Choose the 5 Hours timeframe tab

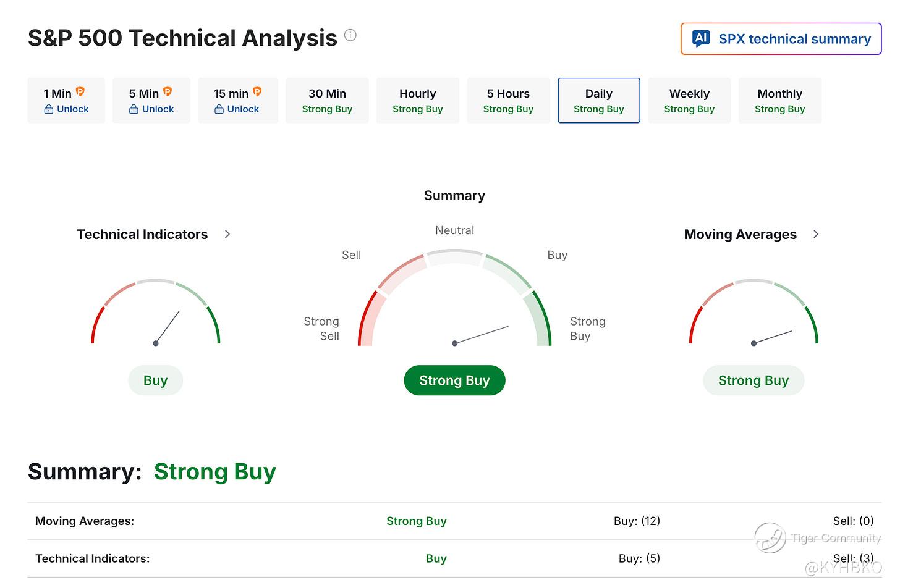tap(508, 101)
